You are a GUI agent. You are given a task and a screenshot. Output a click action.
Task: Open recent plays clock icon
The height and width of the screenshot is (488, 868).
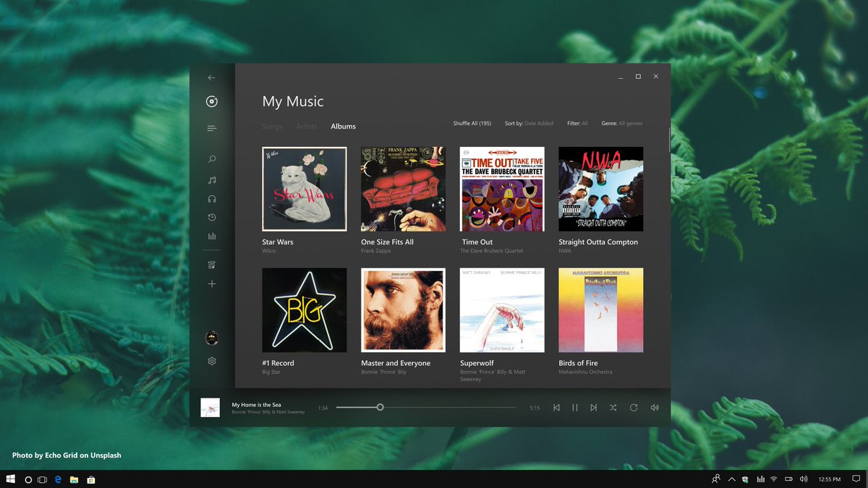212,218
